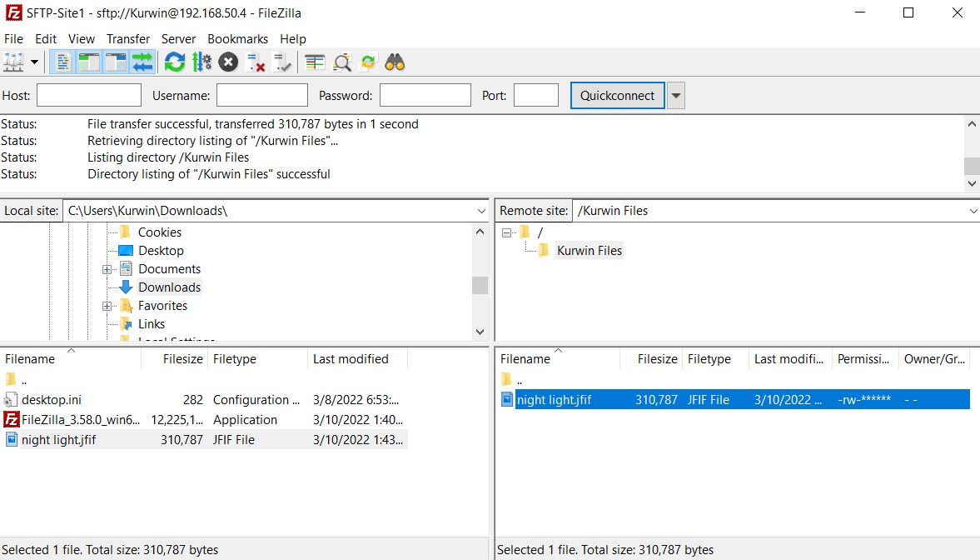Toggle processing of the transfer queue
This screenshot has height=560, width=980.
tap(201, 62)
